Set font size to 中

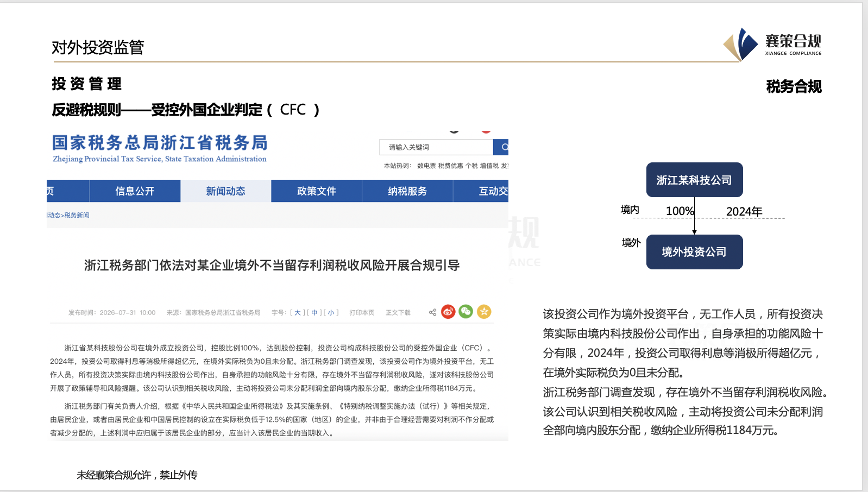pos(315,313)
